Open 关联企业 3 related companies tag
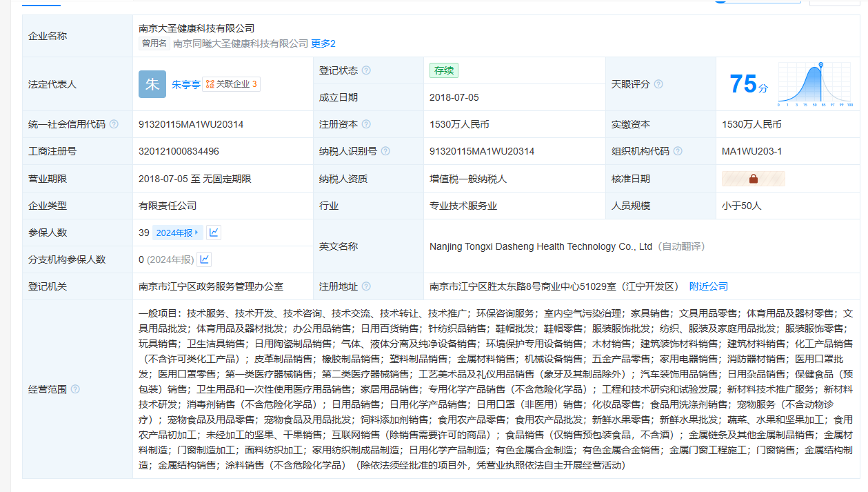The image size is (868, 492). 232,84
